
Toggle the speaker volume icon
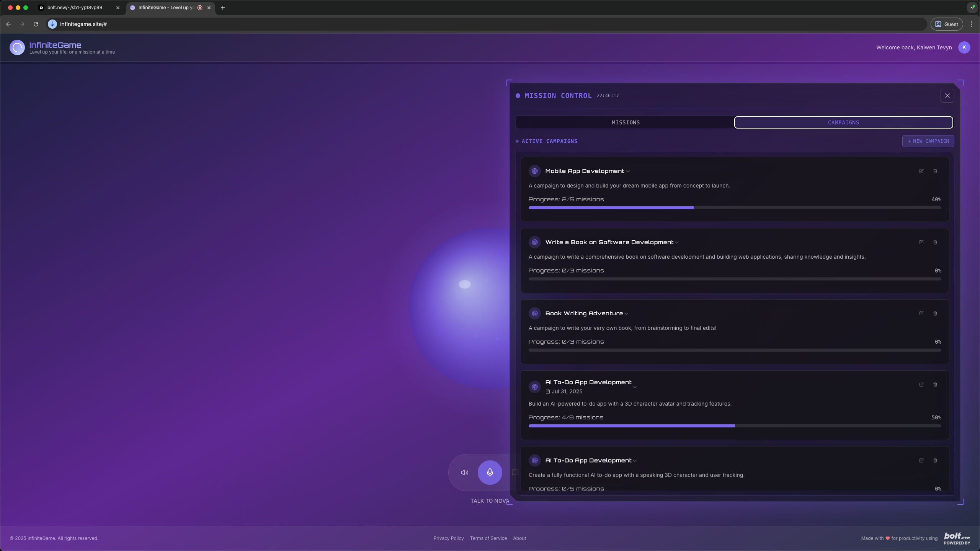click(464, 473)
